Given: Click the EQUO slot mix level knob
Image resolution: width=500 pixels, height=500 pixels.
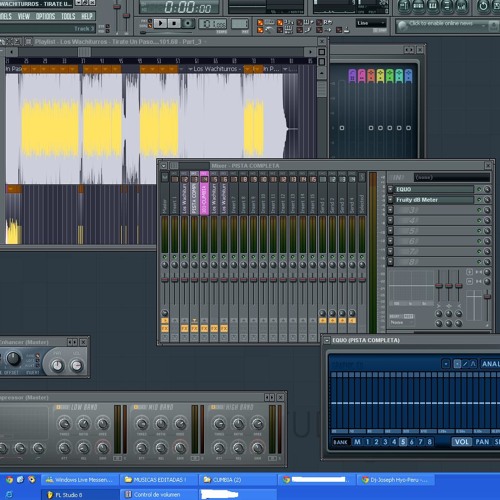Looking at the screenshot, I should pos(487,189).
